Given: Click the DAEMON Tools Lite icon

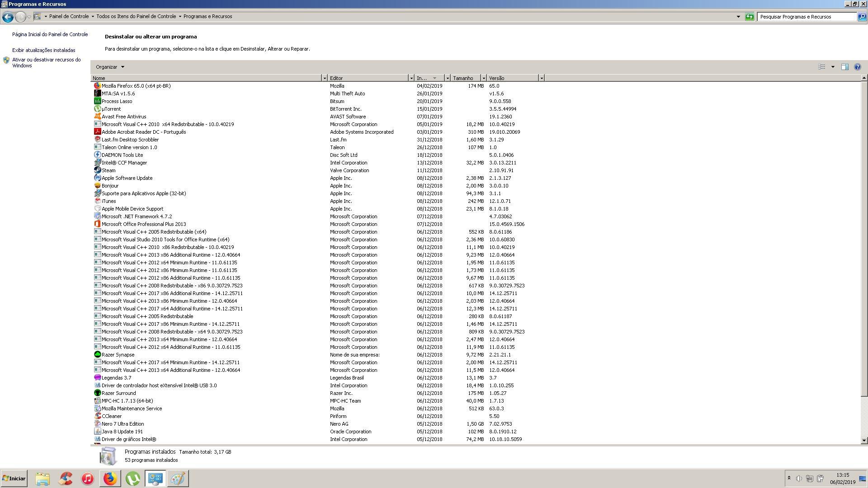Looking at the screenshot, I should coord(97,155).
